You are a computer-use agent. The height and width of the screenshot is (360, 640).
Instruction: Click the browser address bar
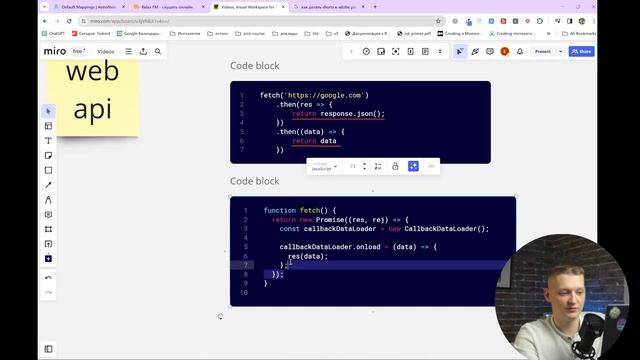click(261, 21)
